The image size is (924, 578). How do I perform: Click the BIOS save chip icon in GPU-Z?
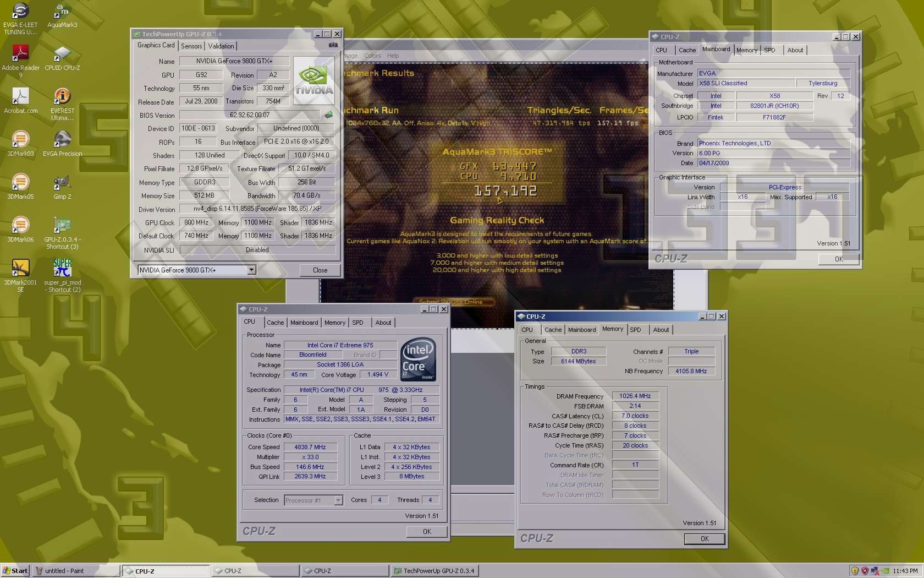click(x=329, y=115)
